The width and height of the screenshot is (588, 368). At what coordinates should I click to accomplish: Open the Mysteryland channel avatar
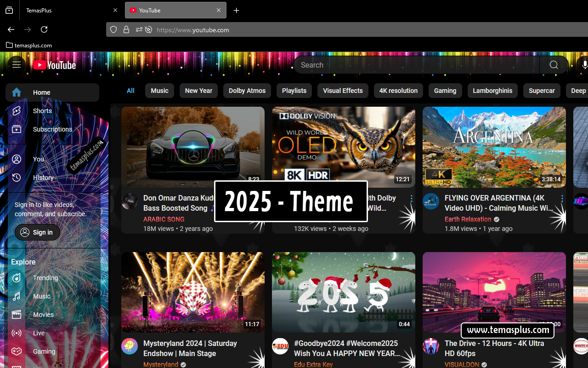[130, 347]
